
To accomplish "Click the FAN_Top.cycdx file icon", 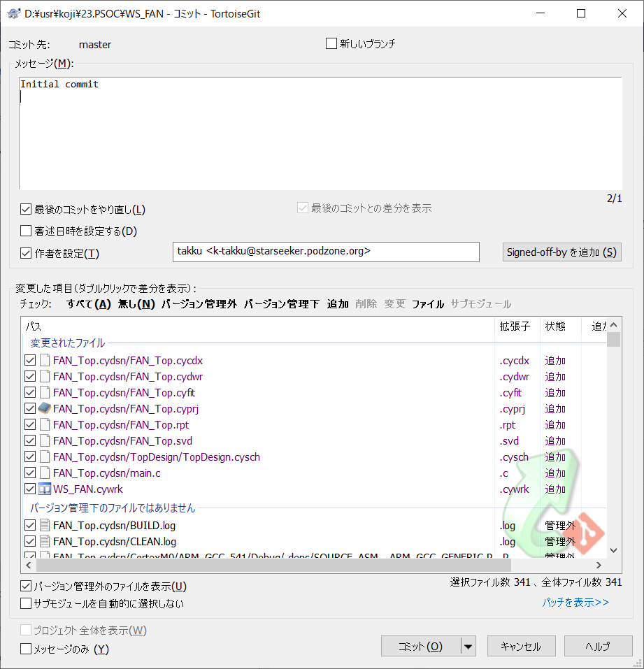I will click(x=45, y=361).
